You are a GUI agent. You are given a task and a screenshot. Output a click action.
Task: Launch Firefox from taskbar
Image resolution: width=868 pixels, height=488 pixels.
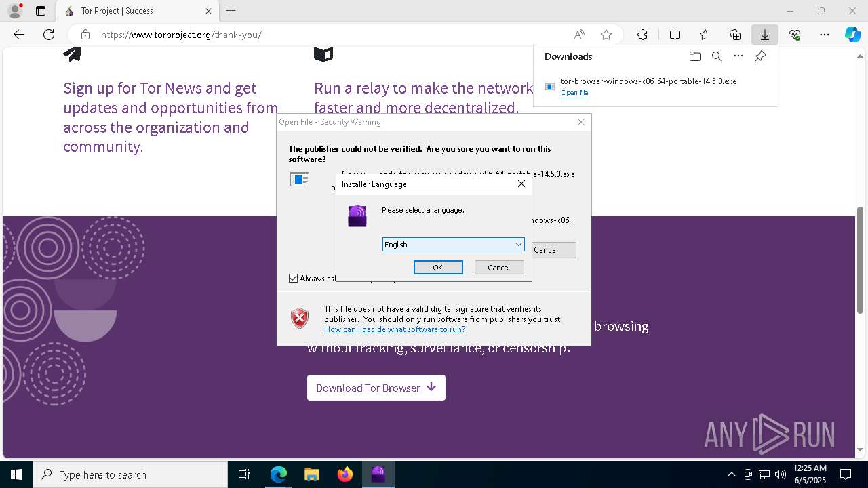344,474
